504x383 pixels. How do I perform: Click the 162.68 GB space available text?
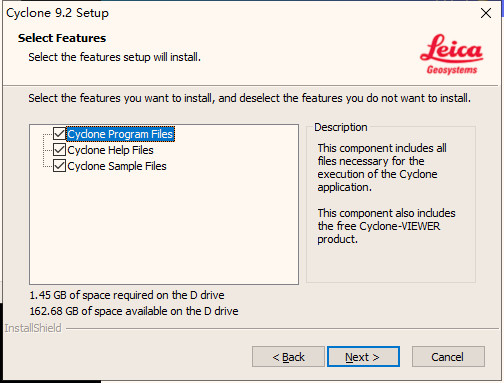pyautogui.click(x=134, y=311)
